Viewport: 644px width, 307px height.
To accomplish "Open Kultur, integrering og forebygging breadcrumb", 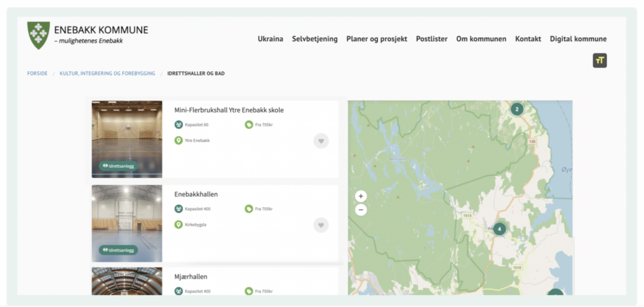I will pos(107,74).
